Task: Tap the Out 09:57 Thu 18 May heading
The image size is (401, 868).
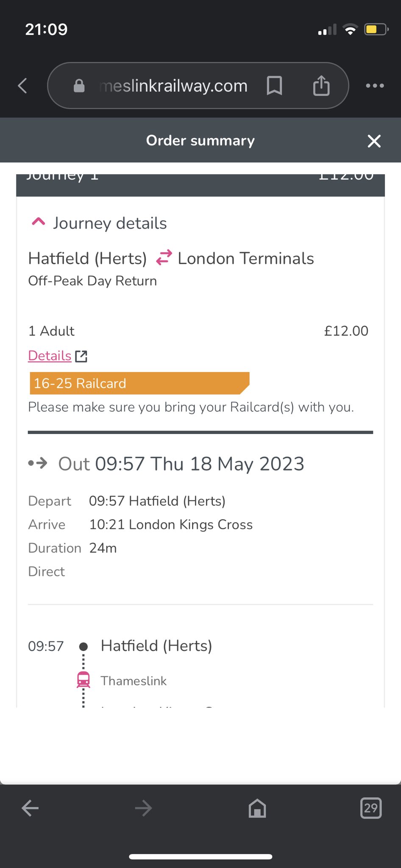Action: coord(181,464)
